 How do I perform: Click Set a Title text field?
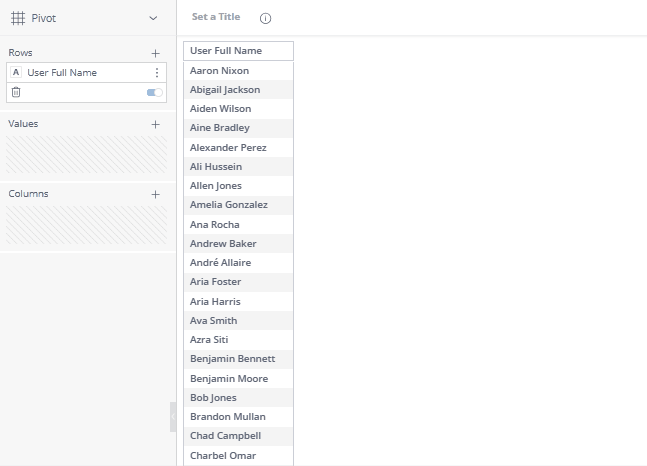216,17
